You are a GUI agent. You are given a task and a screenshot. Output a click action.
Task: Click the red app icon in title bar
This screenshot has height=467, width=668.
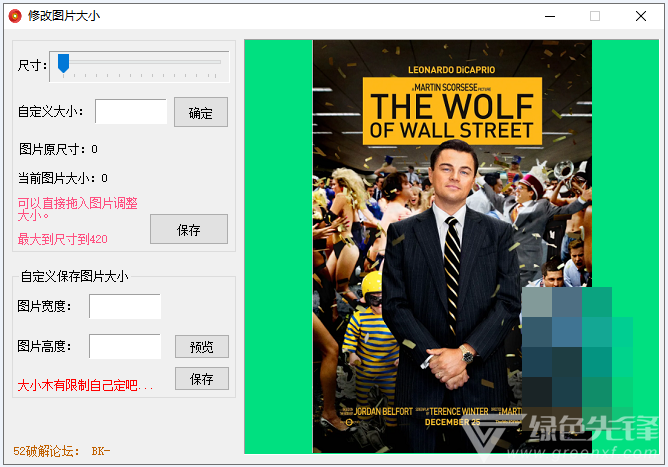click(x=14, y=16)
